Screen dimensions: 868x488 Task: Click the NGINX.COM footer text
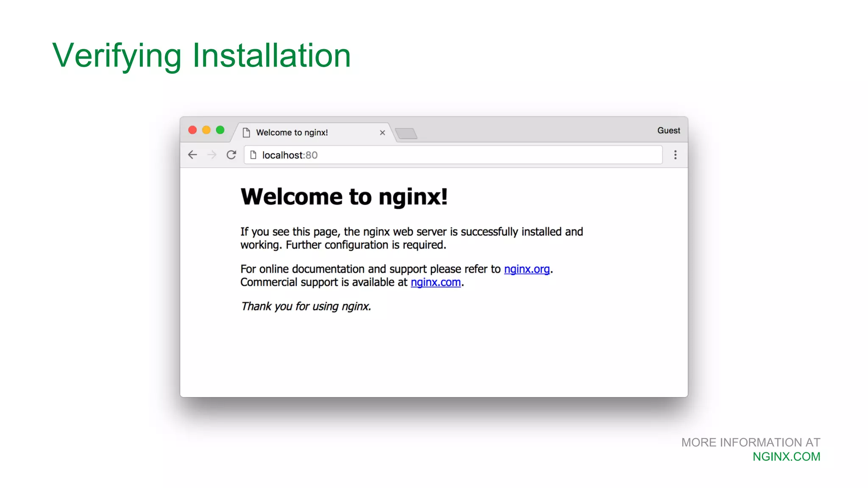point(786,457)
